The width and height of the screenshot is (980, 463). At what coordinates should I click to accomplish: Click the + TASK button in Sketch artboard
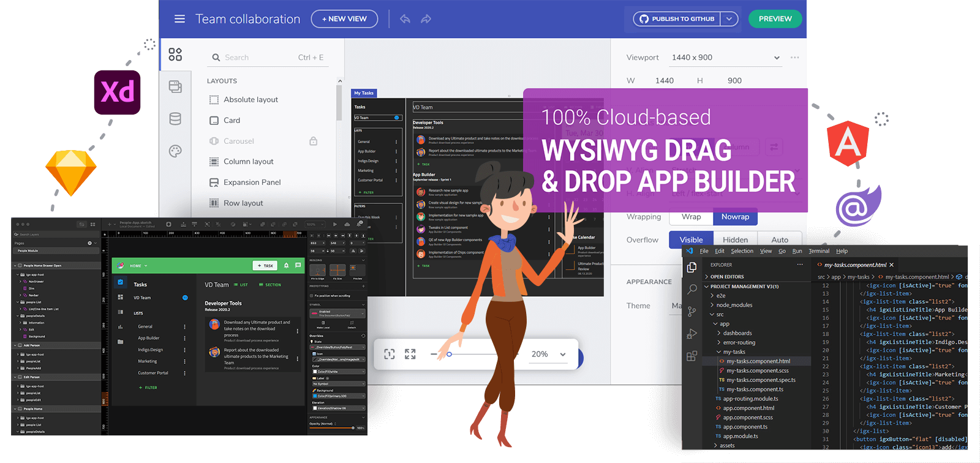(266, 266)
